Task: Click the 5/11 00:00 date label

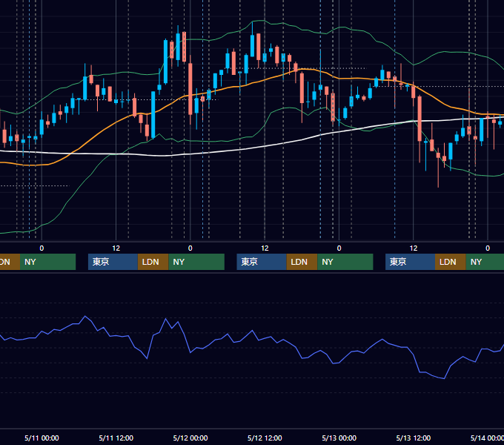Action: pyautogui.click(x=42, y=438)
